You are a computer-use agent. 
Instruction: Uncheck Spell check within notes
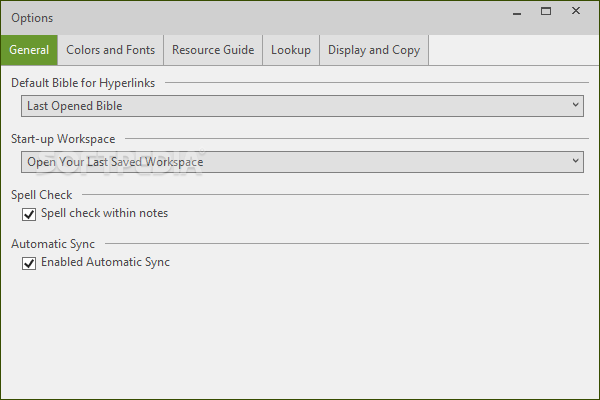[x=29, y=214]
